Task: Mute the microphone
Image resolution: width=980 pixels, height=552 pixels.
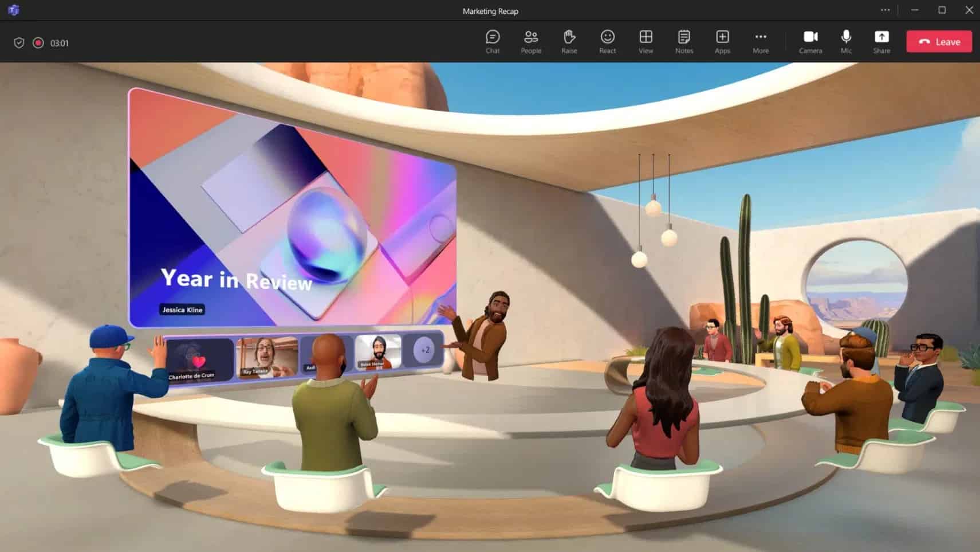Action: [x=846, y=41]
